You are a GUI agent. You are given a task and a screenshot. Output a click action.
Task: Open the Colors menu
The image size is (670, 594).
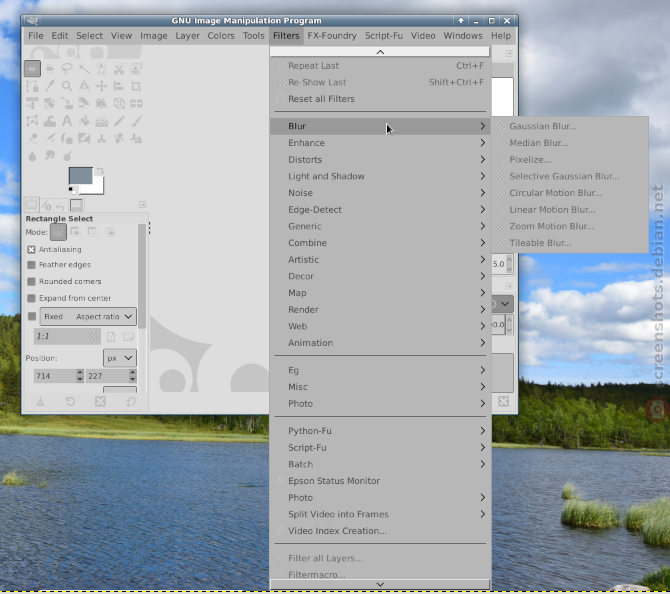pos(221,36)
